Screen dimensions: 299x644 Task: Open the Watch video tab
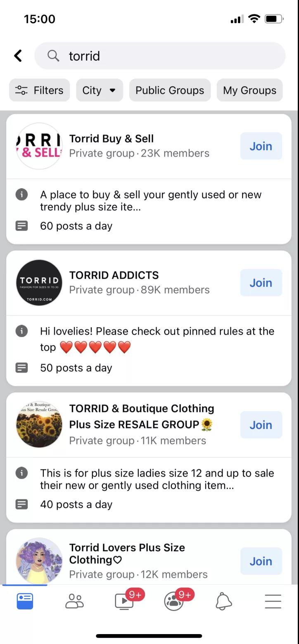click(124, 601)
